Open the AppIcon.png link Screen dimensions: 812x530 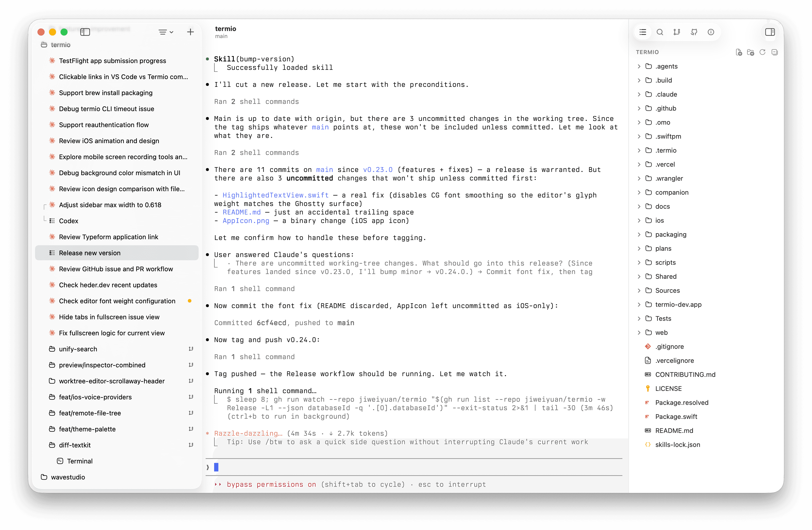coord(246,221)
